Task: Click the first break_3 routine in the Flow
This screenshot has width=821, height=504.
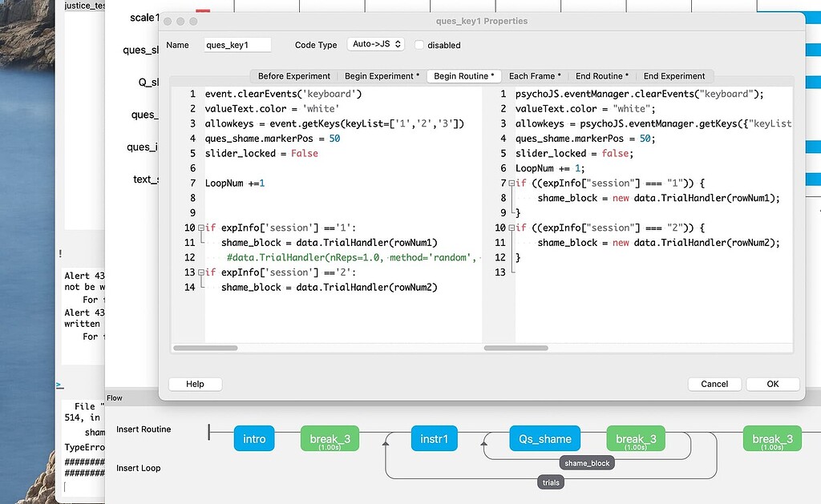Action: pos(329,438)
